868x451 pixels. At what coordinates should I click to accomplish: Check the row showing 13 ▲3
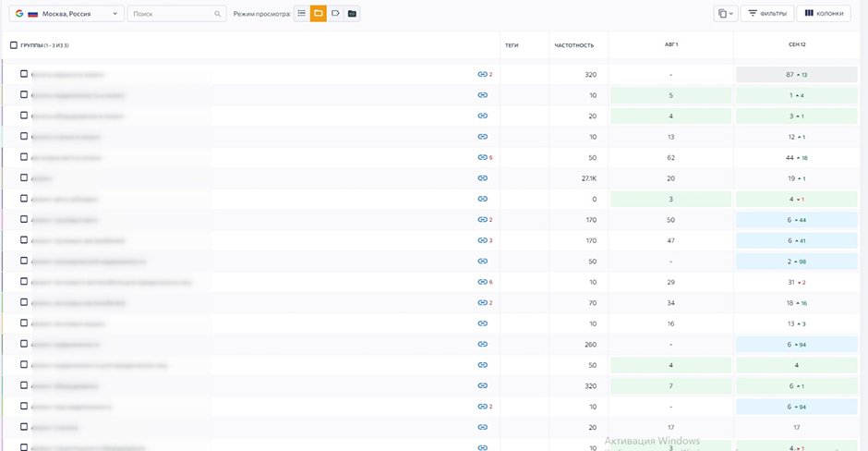click(24, 323)
